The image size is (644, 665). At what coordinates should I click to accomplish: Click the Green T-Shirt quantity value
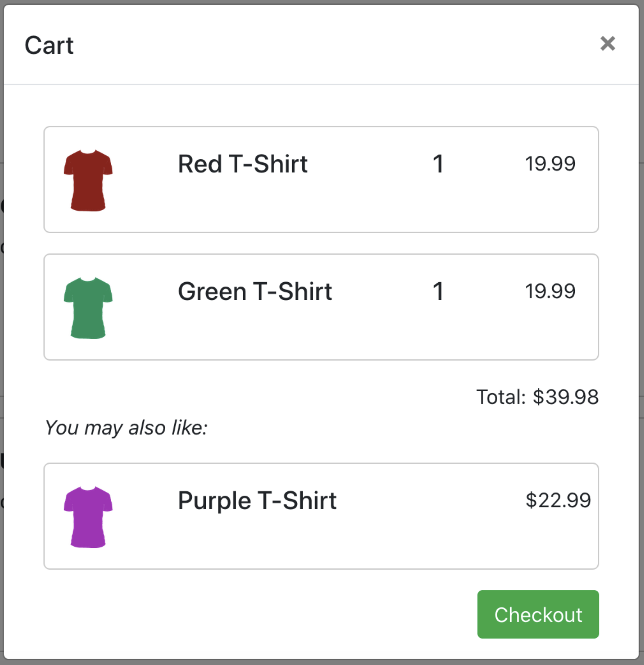click(438, 291)
